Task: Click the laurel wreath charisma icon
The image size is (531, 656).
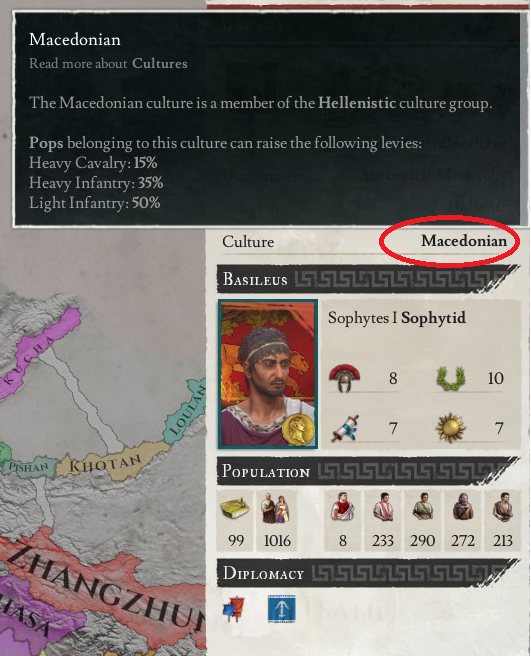Action: [x=451, y=378]
